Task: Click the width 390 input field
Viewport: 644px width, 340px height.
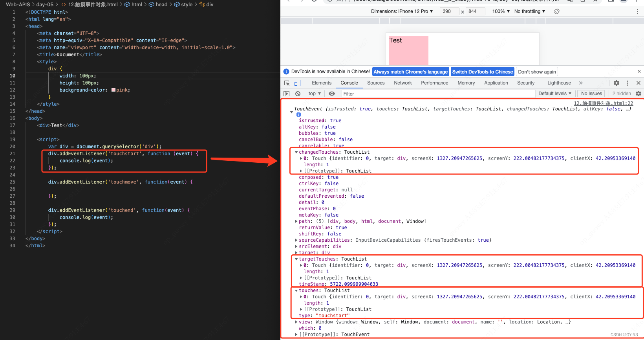Action: click(449, 11)
